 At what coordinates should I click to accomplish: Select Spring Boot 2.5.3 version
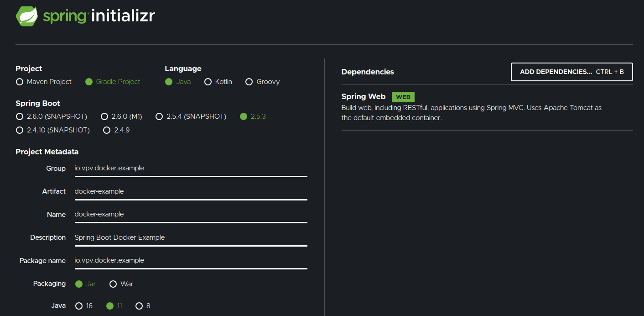253,116
